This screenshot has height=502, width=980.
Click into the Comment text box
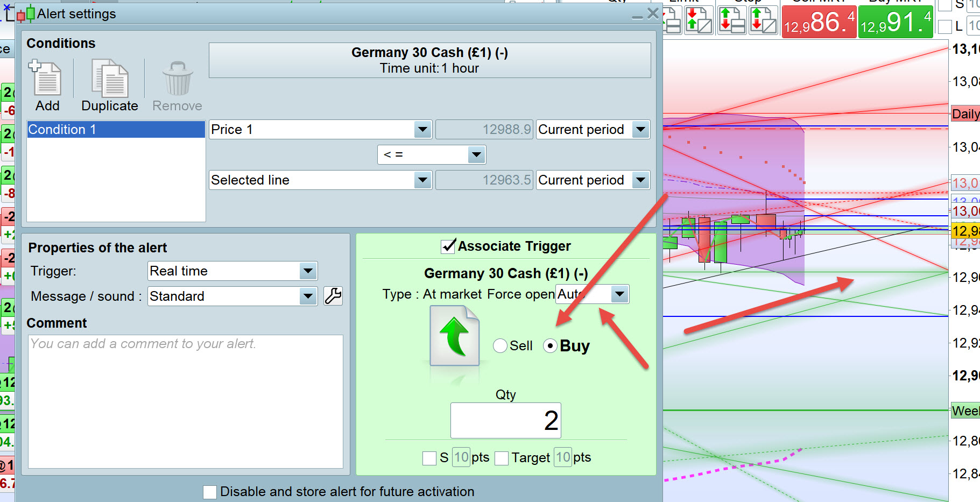point(186,401)
